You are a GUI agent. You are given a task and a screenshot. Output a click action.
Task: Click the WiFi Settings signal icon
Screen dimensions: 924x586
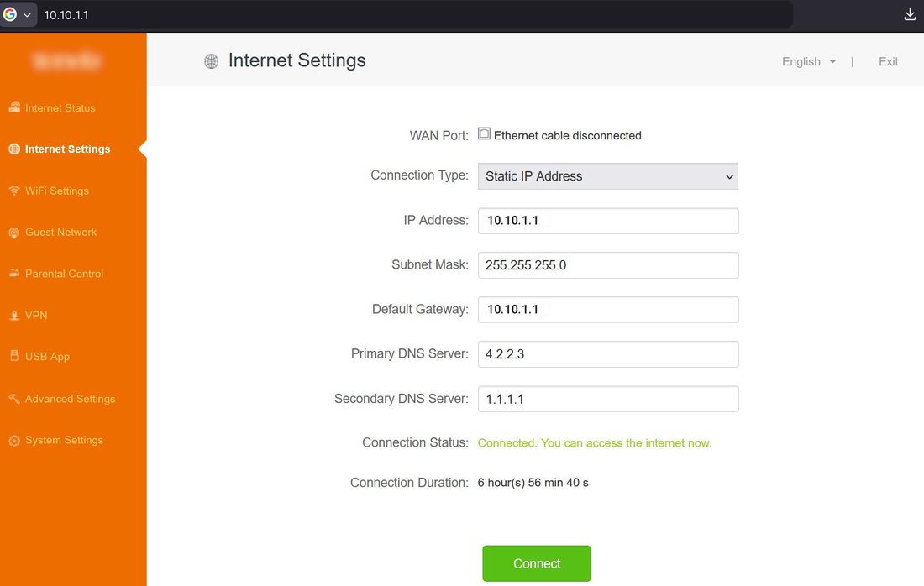tap(14, 191)
